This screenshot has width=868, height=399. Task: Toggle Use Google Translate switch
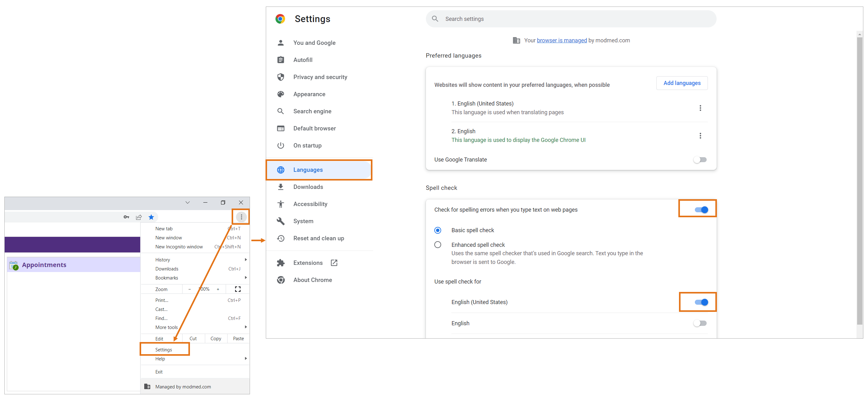coord(700,160)
